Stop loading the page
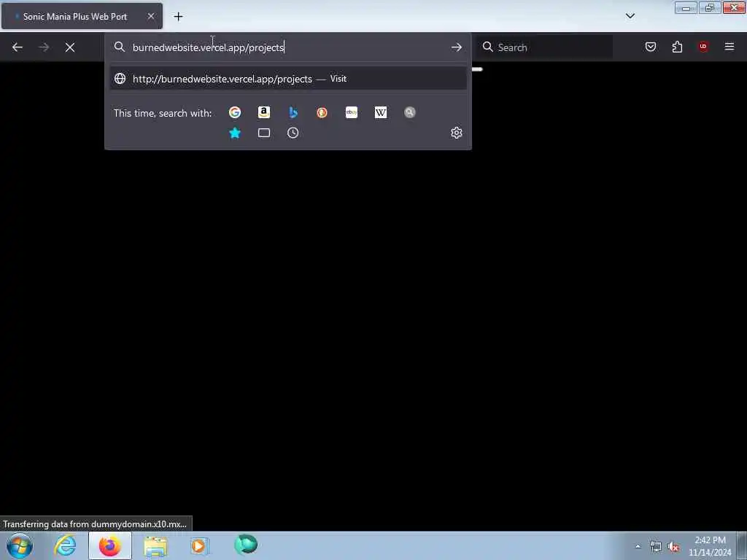 point(70,47)
